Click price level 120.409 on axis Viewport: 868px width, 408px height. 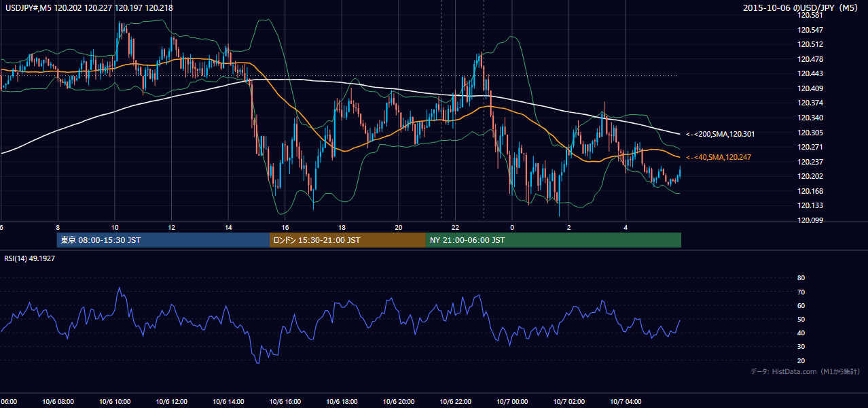(x=811, y=88)
